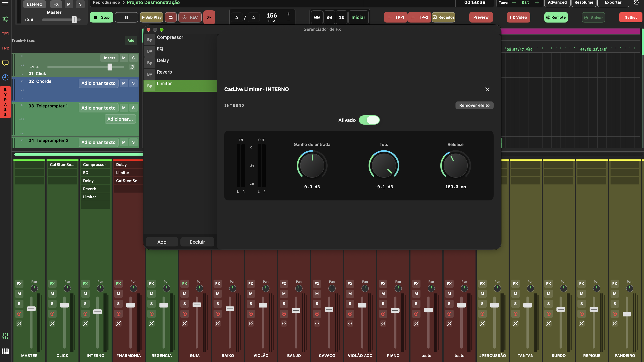Arm record on PIANO channel strip
644x362 pixels.
[383, 314]
